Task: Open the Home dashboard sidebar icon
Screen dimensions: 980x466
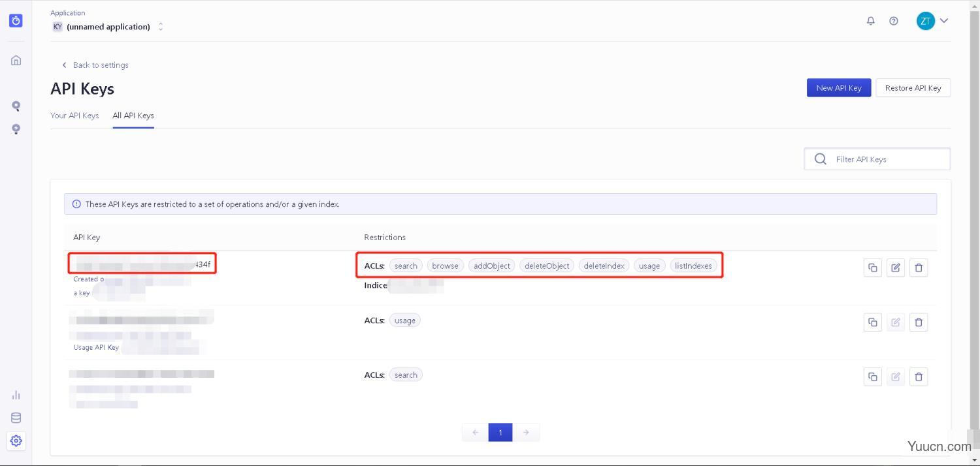Action: [16, 60]
